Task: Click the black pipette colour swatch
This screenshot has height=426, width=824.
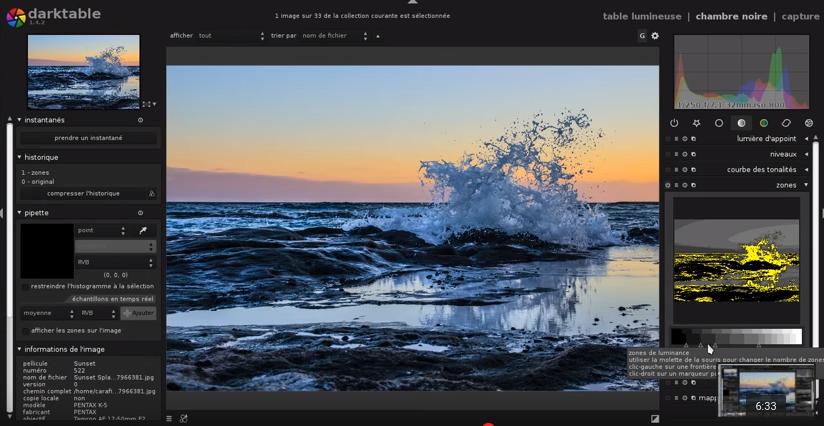Action: (47, 251)
